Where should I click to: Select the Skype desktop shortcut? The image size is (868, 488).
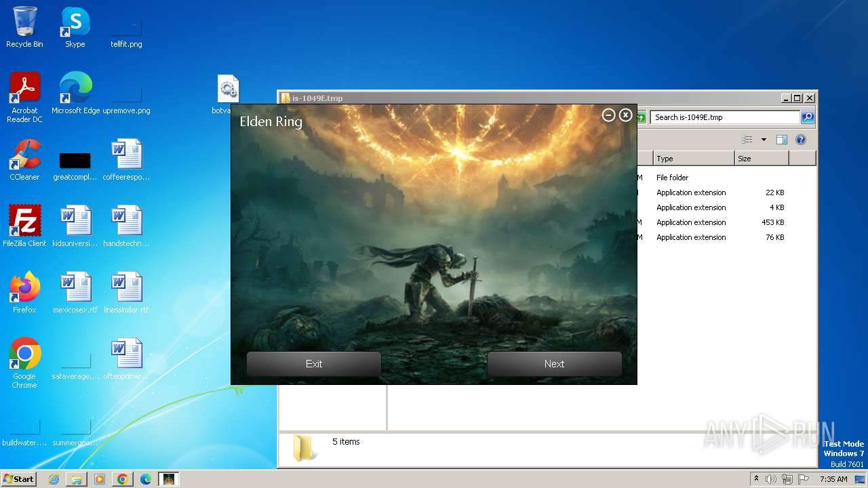point(75,27)
